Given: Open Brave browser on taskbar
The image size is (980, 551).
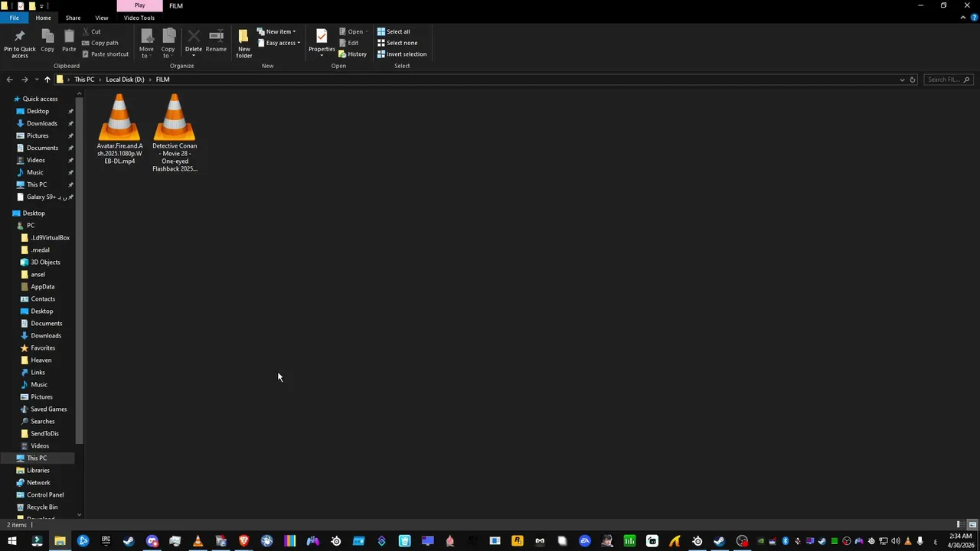Looking at the screenshot, I should pos(243,541).
